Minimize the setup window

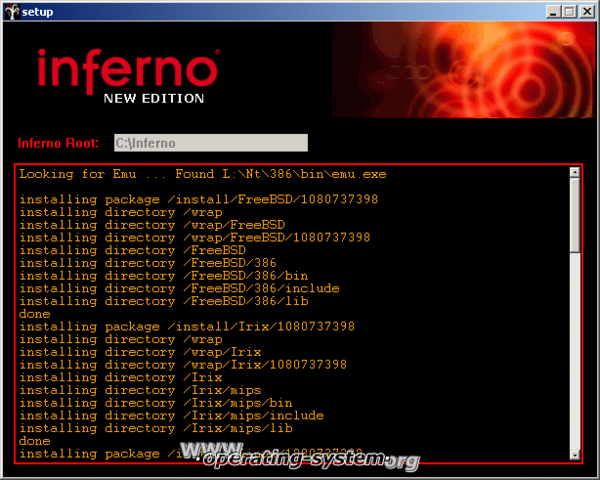click(553, 12)
